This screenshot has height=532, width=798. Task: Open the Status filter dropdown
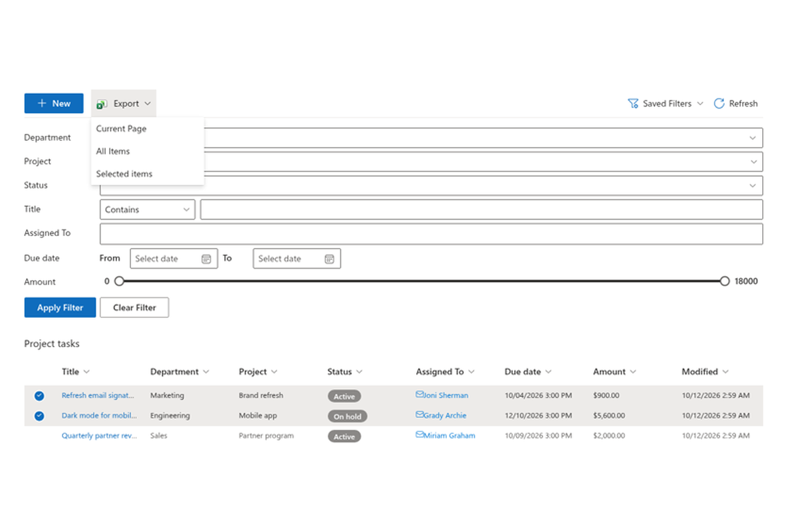(431, 186)
